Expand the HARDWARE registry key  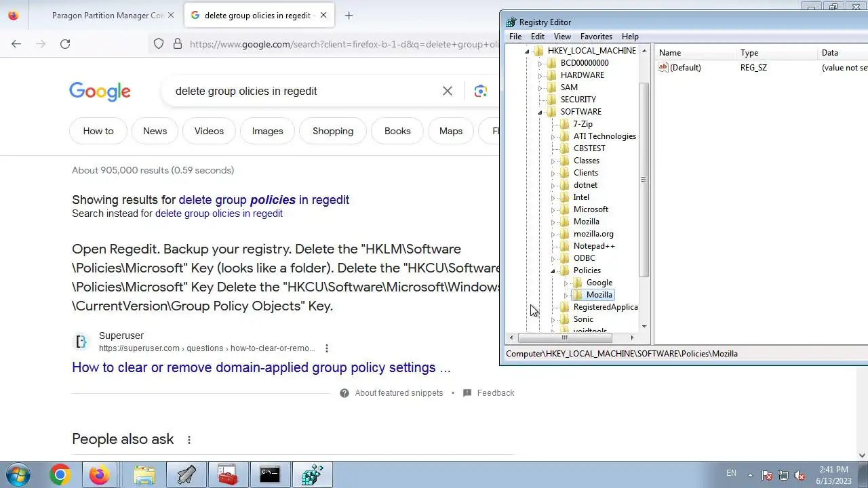pos(540,75)
